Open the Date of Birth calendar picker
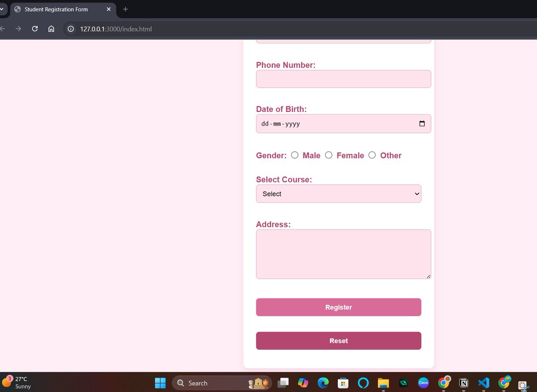The image size is (537, 392). point(421,124)
